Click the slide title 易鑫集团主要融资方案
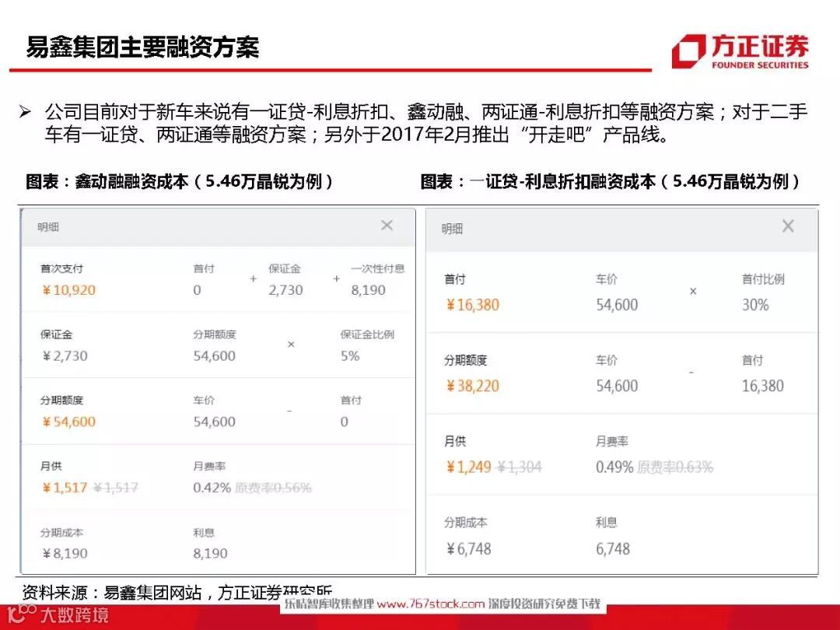Image resolution: width=840 pixels, height=630 pixels. 142,47
